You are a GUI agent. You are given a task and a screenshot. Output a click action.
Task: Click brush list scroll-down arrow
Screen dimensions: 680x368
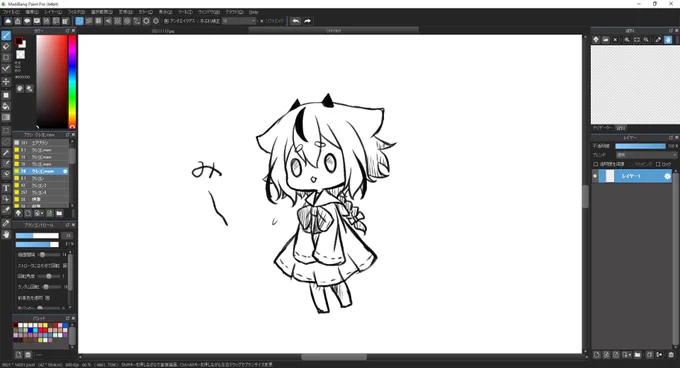click(x=72, y=205)
